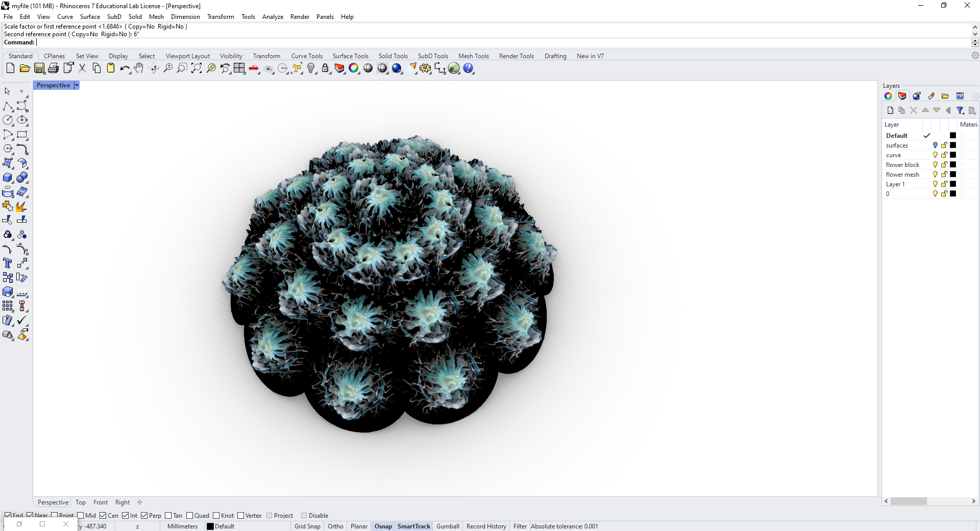Screen dimensions: 980x531
Task: Click into the Command input field
Action: click(x=503, y=43)
